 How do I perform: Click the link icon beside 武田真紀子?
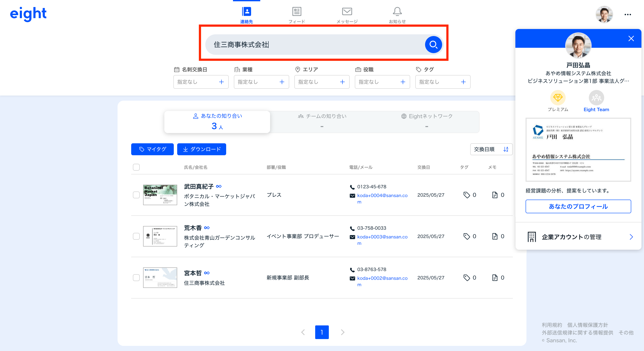pyautogui.click(x=219, y=186)
